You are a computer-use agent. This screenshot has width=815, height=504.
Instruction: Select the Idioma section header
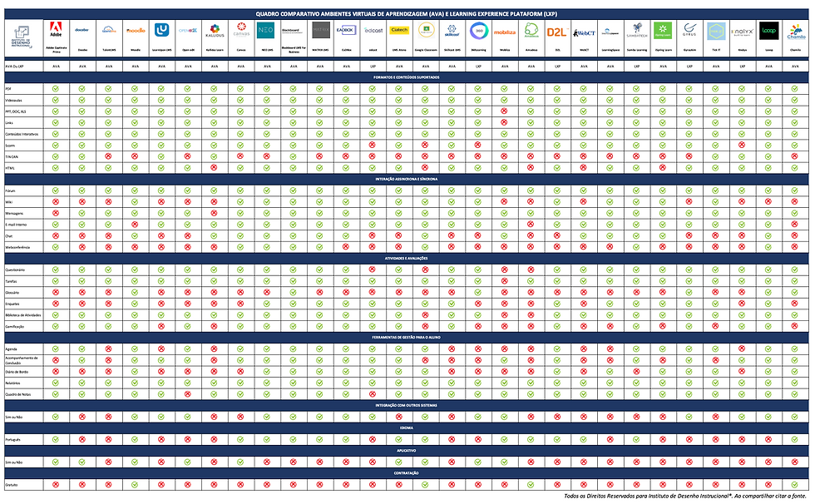407,428
